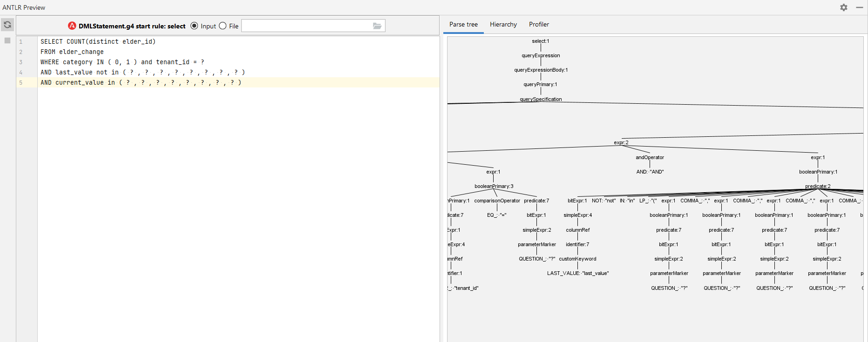Click the andOperator node

[x=650, y=157]
